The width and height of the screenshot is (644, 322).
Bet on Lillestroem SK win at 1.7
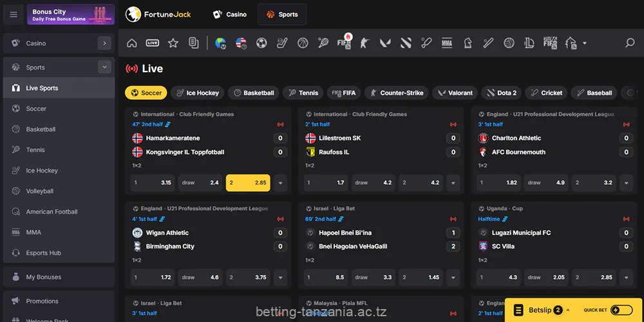coord(326,183)
